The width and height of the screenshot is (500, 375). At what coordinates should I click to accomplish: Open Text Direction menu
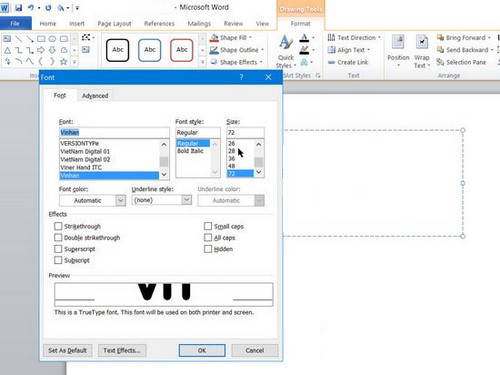point(354,38)
